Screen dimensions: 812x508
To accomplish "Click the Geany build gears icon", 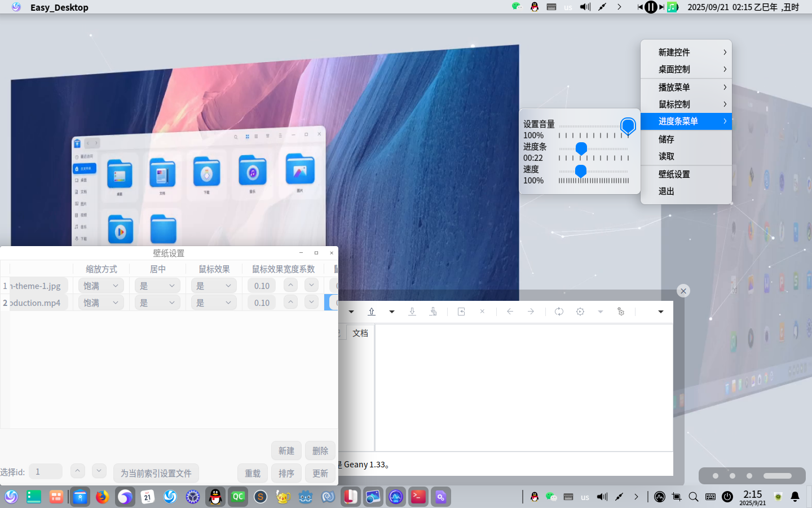I will click(621, 312).
